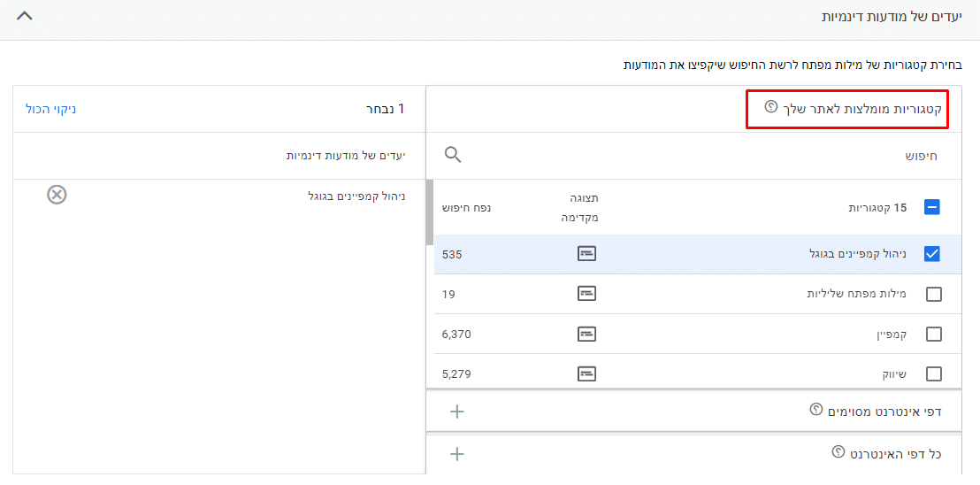This screenshot has width=980, height=485.
Task: Remove ניהול קמפיינים בגוגל from selected list
Action: pos(57,195)
